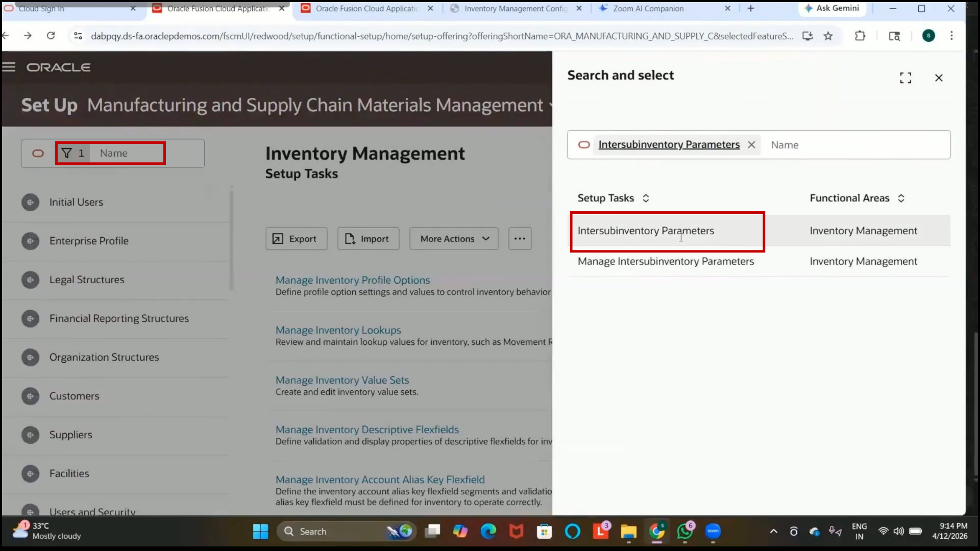
Task: Open Manage Inventory Value Sets link
Action: (x=342, y=380)
